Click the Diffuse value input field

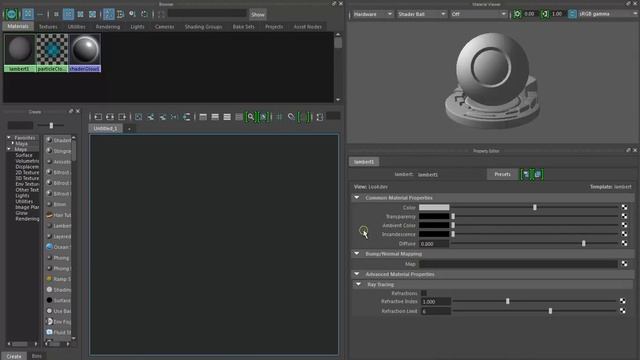[434, 244]
